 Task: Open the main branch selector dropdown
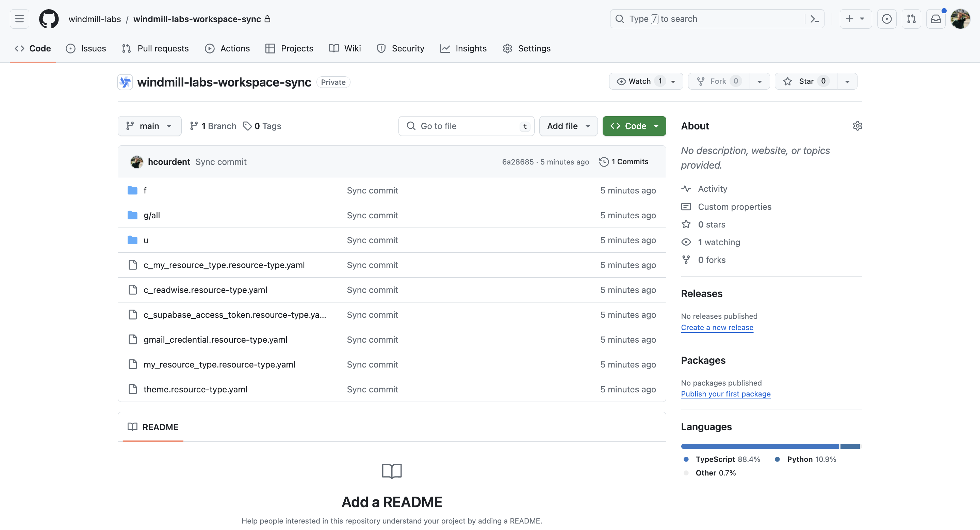(x=149, y=126)
